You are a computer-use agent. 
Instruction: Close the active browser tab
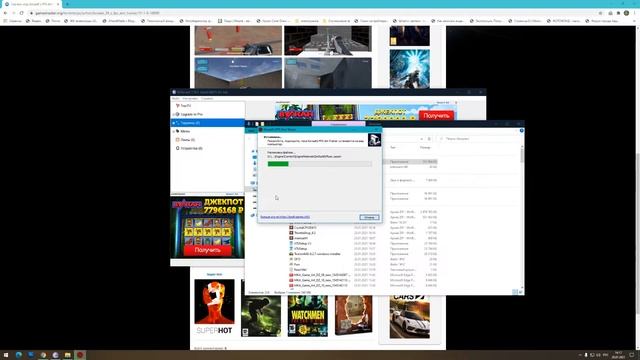(x=58, y=4)
